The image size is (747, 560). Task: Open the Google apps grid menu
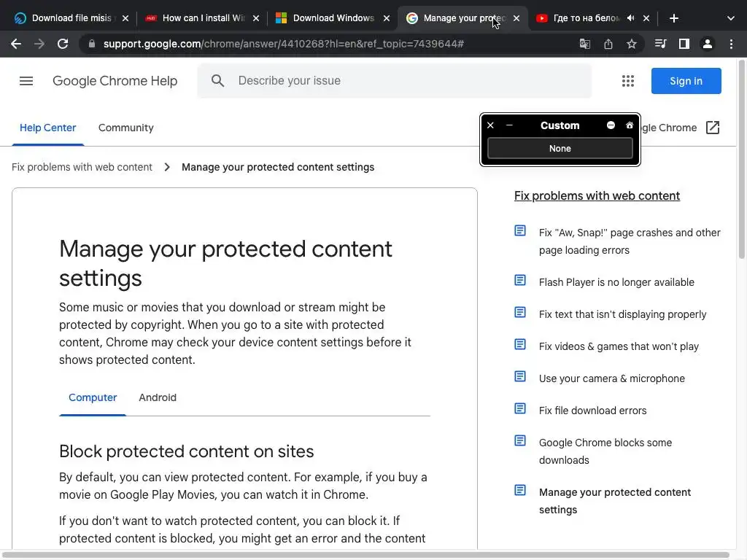pyautogui.click(x=628, y=81)
